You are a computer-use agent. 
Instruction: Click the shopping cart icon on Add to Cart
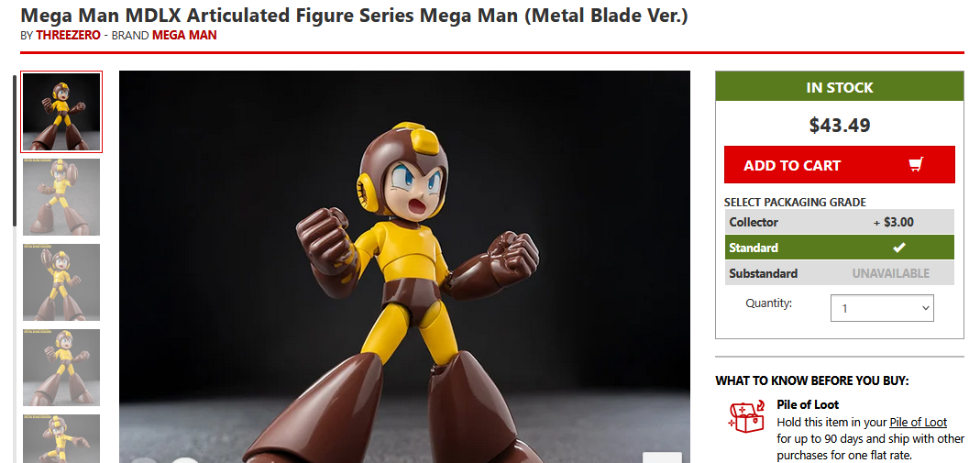tap(916, 165)
